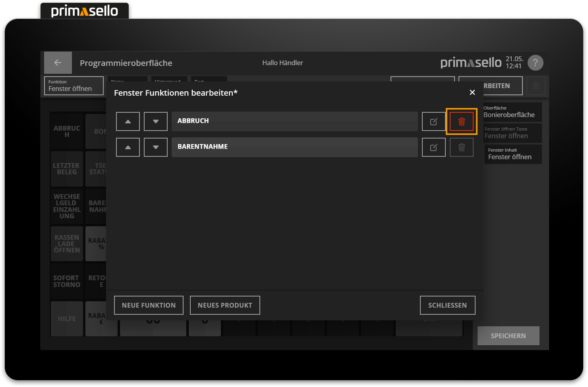This screenshot has width=588, height=387.
Task: Open help via question mark icon
Action: click(535, 63)
